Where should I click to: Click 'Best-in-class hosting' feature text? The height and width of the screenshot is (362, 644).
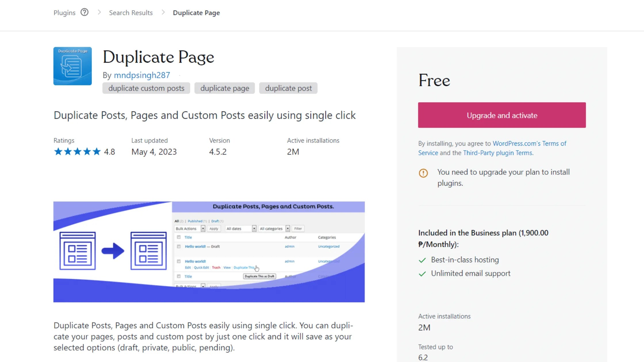pyautogui.click(x=465, y=260)
